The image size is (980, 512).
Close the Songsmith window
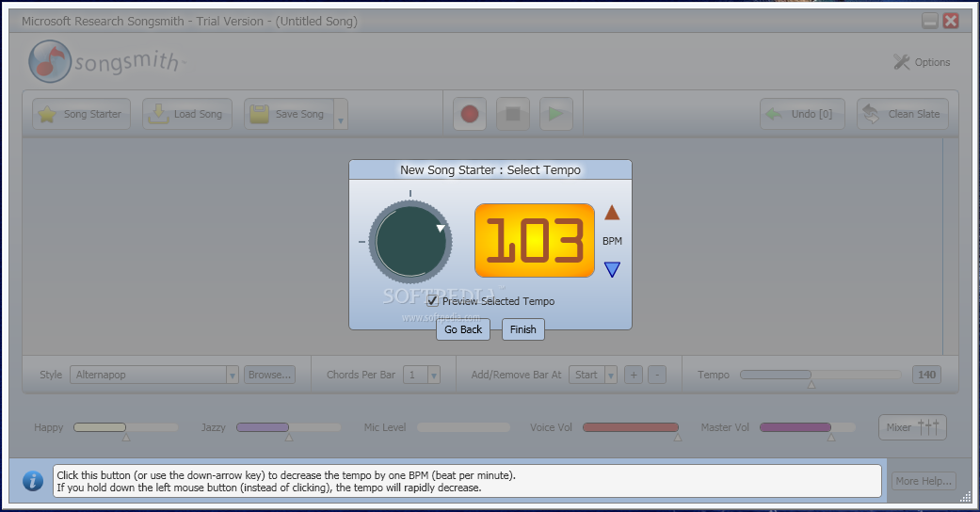tap(951, 21)
